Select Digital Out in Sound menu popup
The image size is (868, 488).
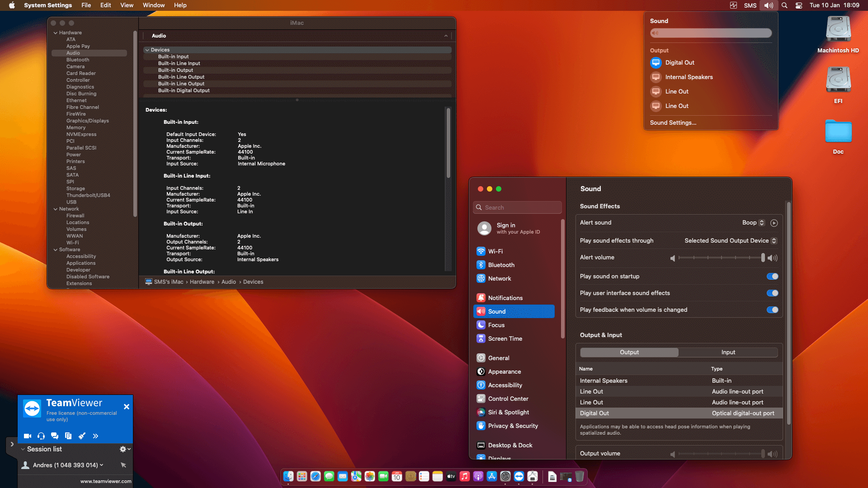[x=679, y=62]
